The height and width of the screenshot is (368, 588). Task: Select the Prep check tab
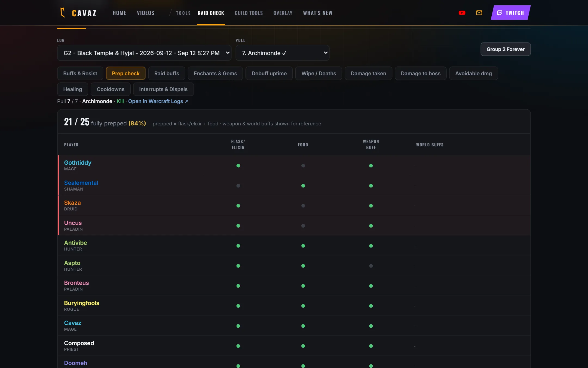coord(126,73)
